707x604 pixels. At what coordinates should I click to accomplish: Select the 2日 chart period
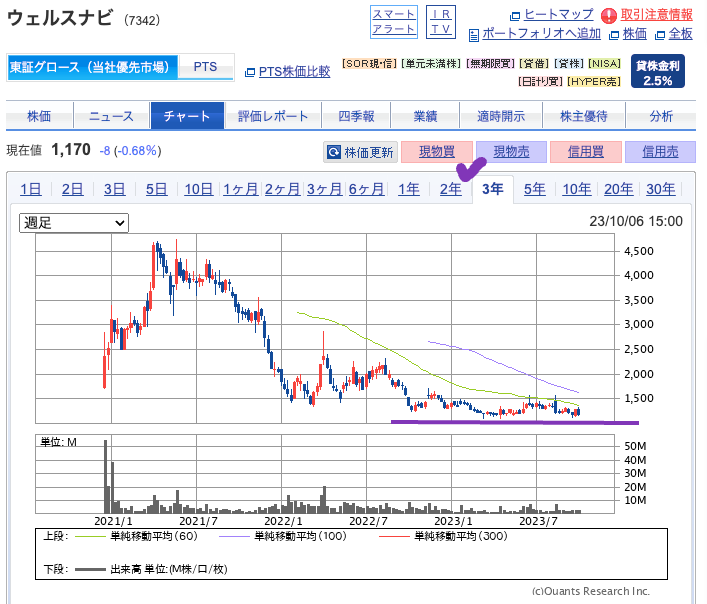(73, 189)
